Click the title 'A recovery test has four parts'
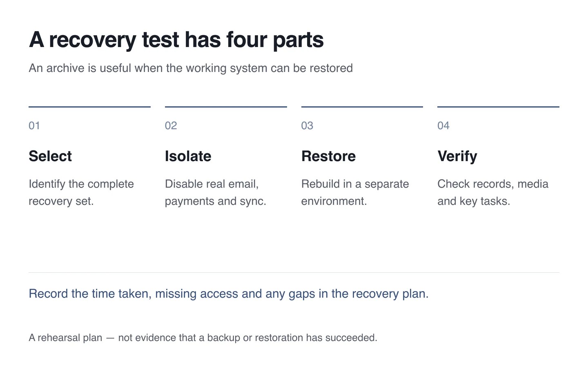Screen dimensions: 588x368 [176, 40]
